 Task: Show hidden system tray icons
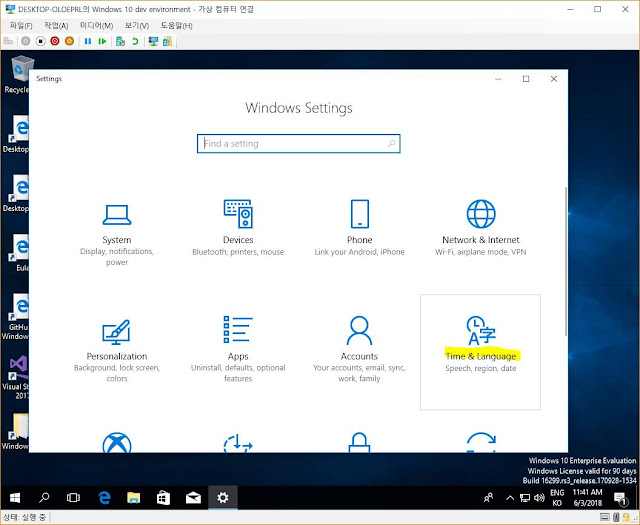point(510,498)
